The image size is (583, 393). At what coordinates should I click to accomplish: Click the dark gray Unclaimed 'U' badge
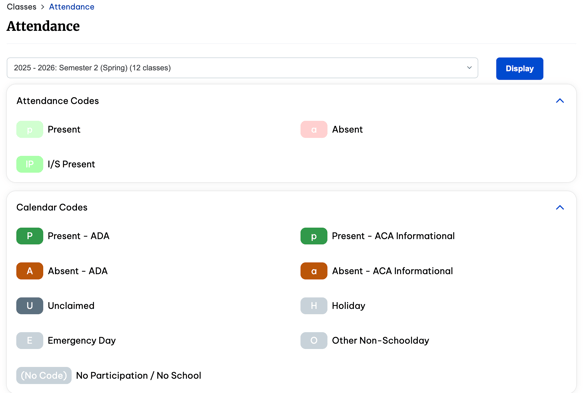tap(29, 306)
